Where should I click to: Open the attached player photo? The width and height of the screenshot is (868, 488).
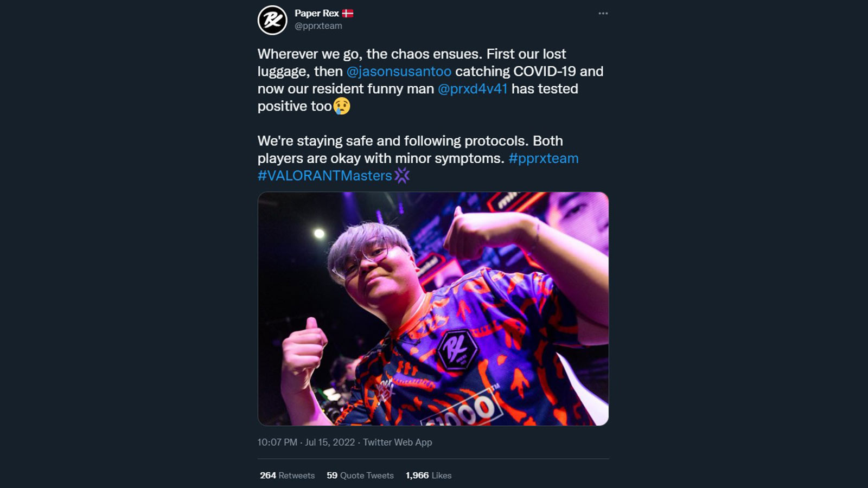pyautogui.click(x=433, y=309)
